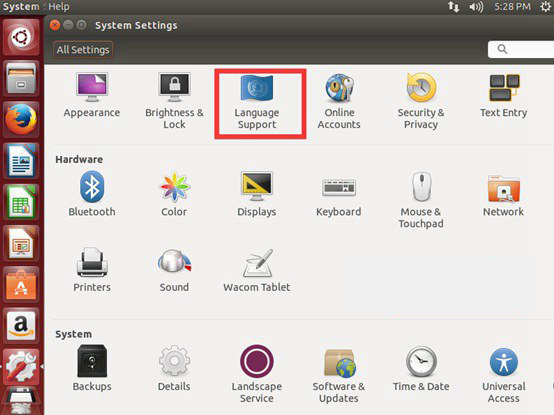
Task: Open Displays settings
Action: pyautogui.click(x=257, y=194)
